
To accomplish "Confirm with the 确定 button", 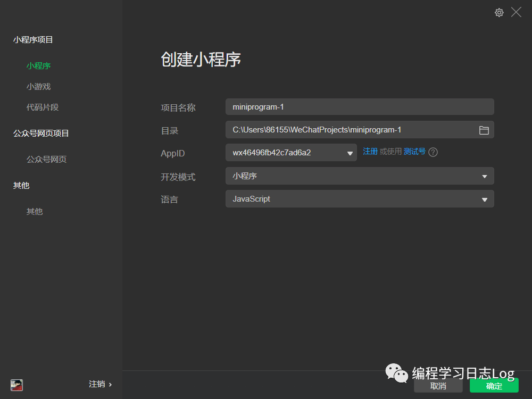I will pos(494,386).
